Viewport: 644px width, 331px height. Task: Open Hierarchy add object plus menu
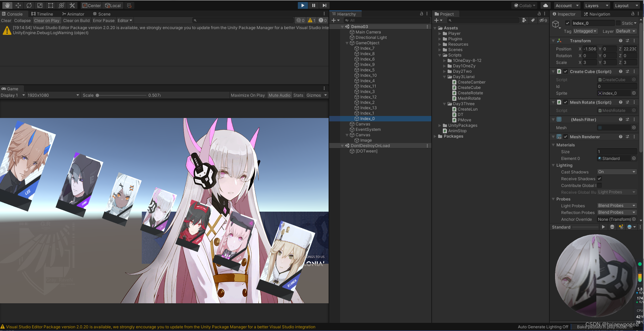[335, 20]
